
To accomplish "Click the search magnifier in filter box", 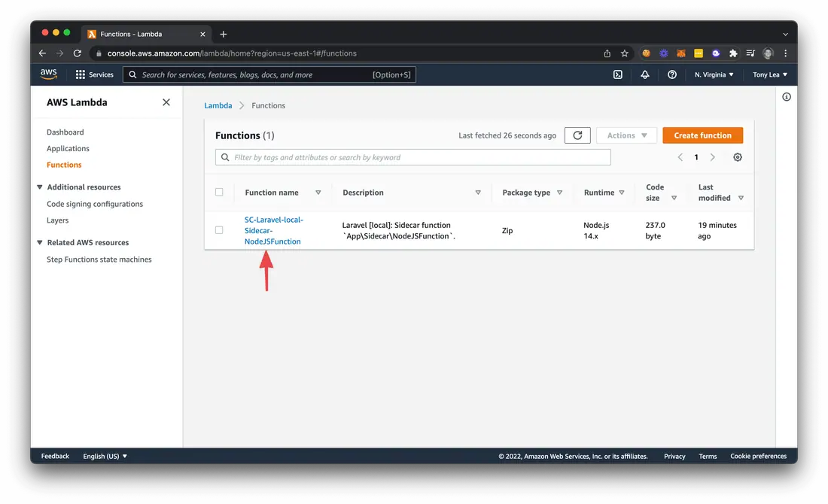I will [x=225, y=157].
